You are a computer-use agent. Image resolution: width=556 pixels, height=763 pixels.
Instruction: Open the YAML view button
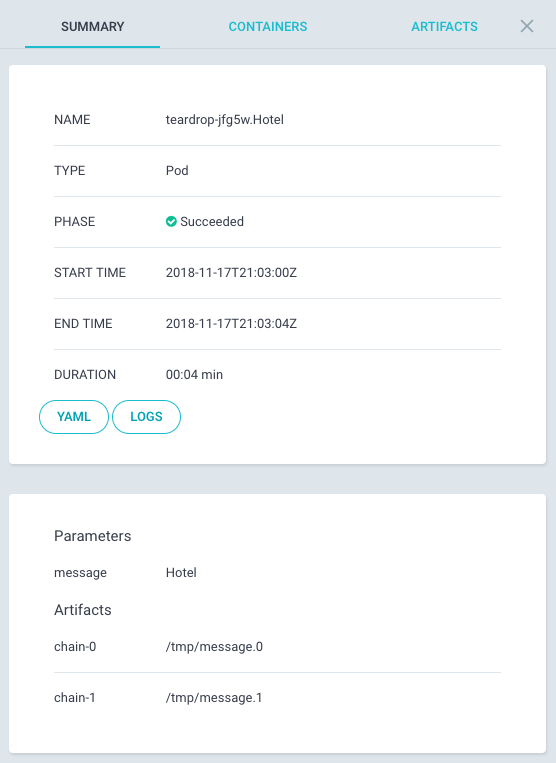click(74, 417)
